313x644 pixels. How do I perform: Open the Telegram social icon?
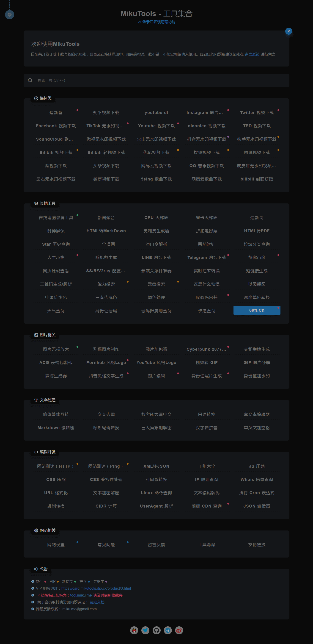168,630
